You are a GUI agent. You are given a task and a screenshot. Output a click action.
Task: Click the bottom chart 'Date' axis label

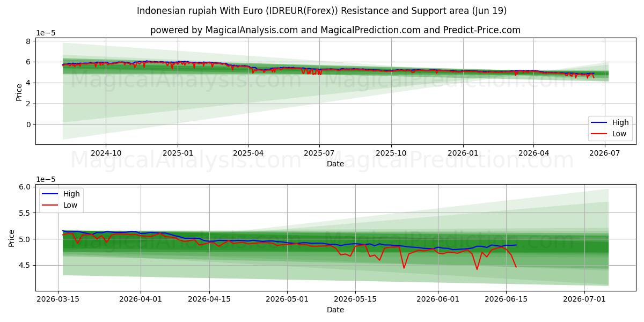click(335, 310)
